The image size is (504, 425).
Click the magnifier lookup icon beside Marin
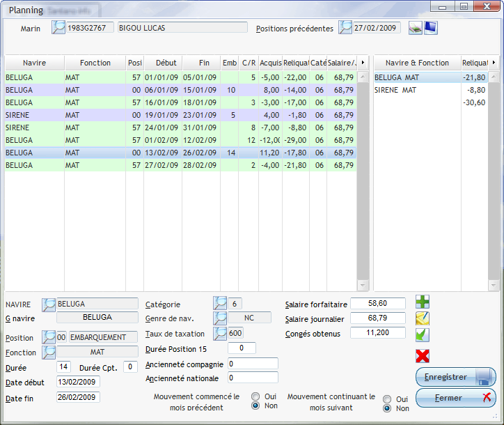58,28
